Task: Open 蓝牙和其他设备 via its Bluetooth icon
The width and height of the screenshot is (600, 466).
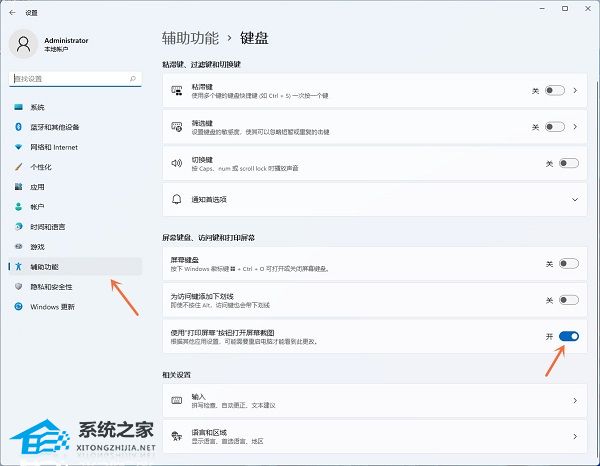Action: [x=18, y=127]
